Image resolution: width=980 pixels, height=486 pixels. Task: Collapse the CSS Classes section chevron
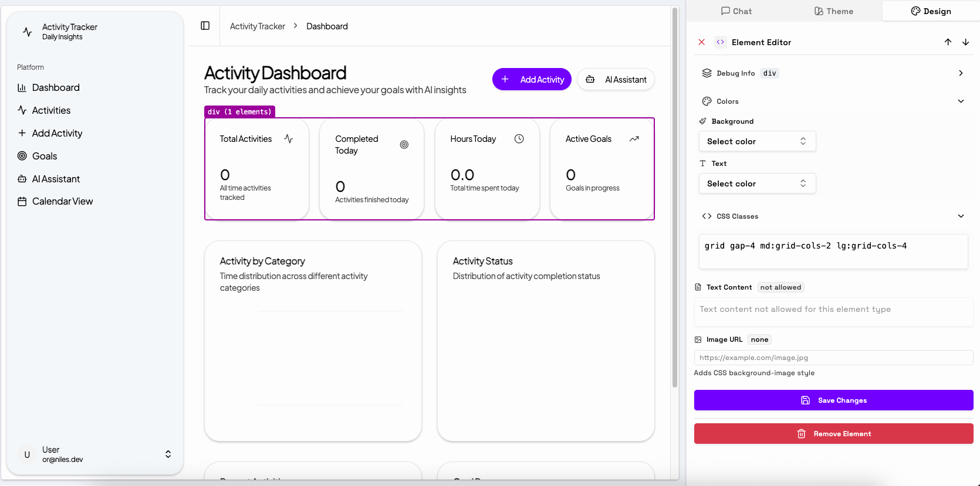click(961, 216)
